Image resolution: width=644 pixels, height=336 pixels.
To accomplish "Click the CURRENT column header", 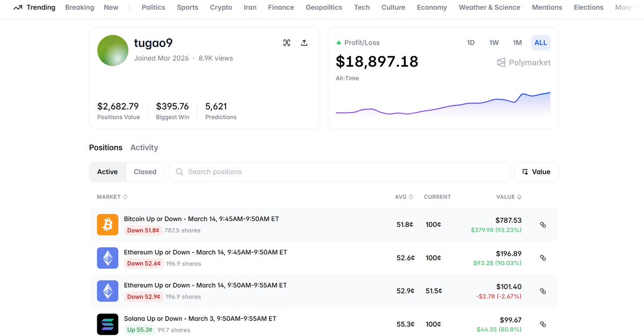I will (437, 197).
